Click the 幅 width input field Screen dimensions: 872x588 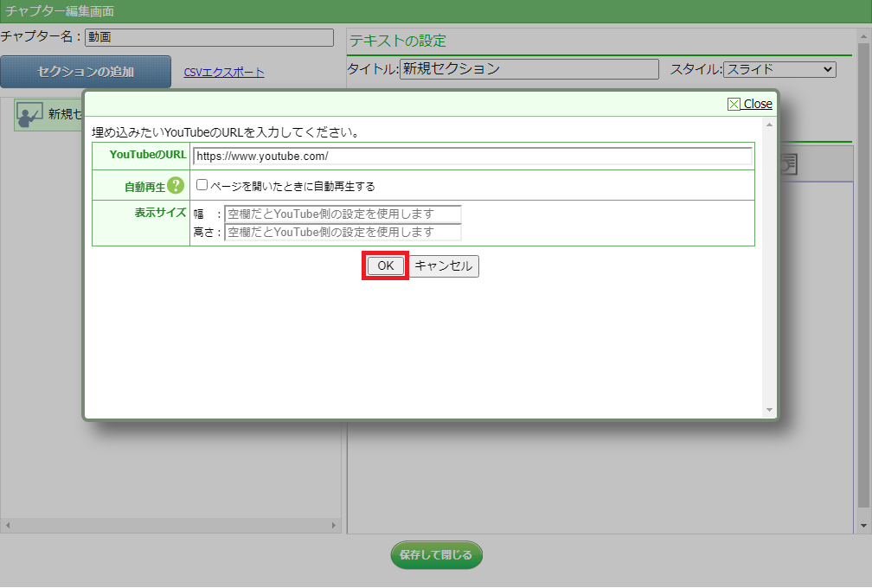coord(343,214)
